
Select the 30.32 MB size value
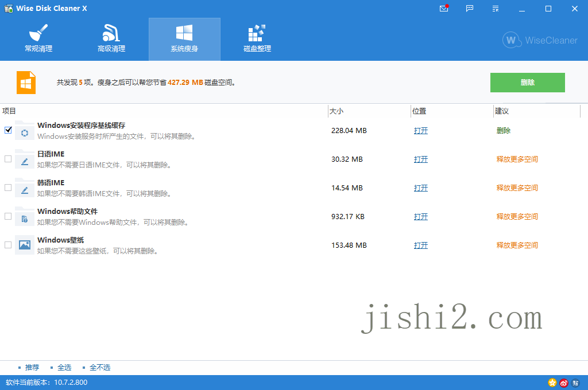[x=347, y=159]
